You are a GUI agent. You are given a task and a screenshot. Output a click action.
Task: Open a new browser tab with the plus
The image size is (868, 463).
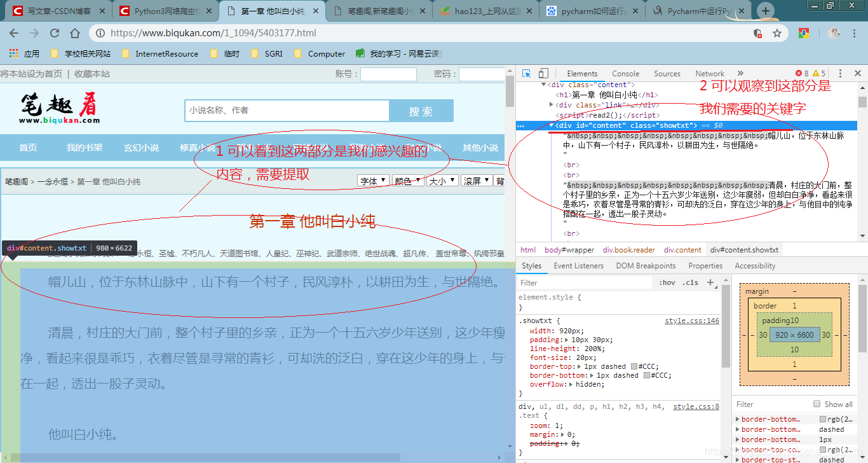point(766,11)
